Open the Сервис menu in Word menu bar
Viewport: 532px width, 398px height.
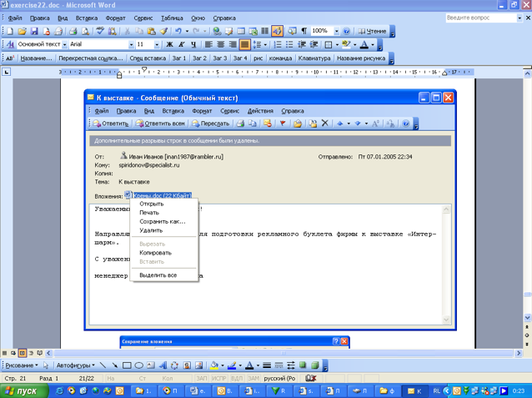[143, 18]
